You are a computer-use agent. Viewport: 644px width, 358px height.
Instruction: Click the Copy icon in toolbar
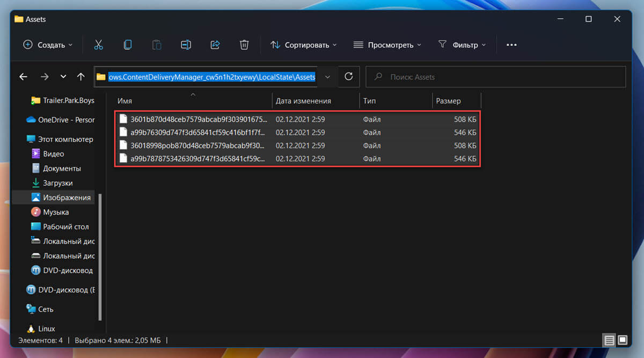pyautogui.click(x=128, y=45)
